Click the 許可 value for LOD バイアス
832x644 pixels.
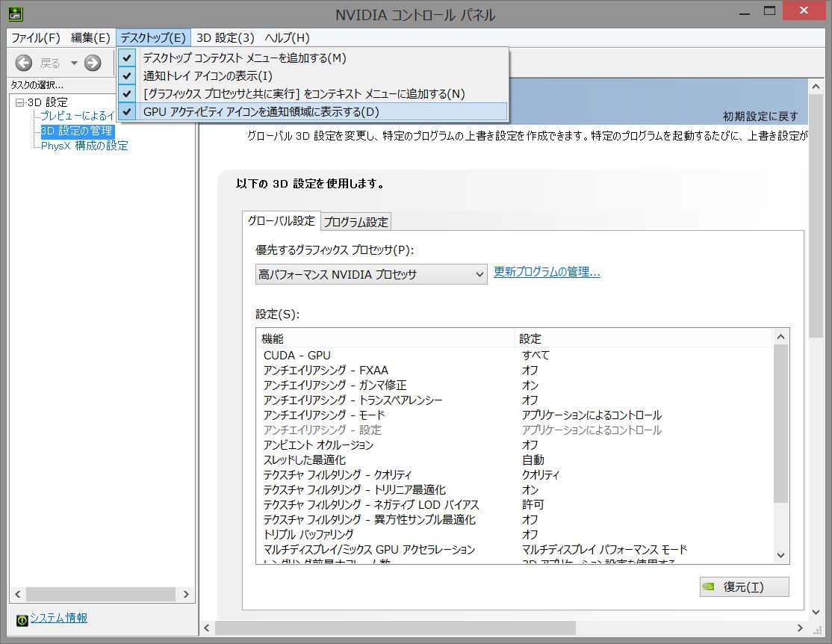[x=533, y=504]
